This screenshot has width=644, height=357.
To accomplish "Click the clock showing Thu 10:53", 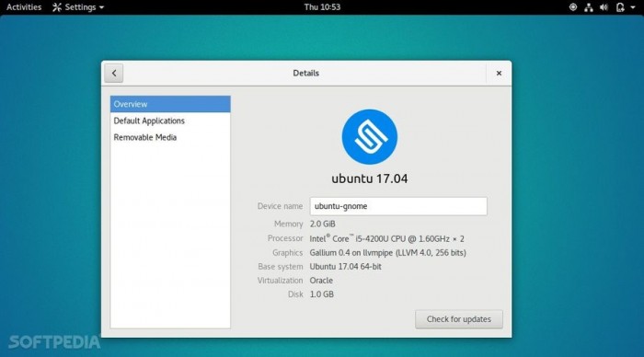I will coord(322,7).
